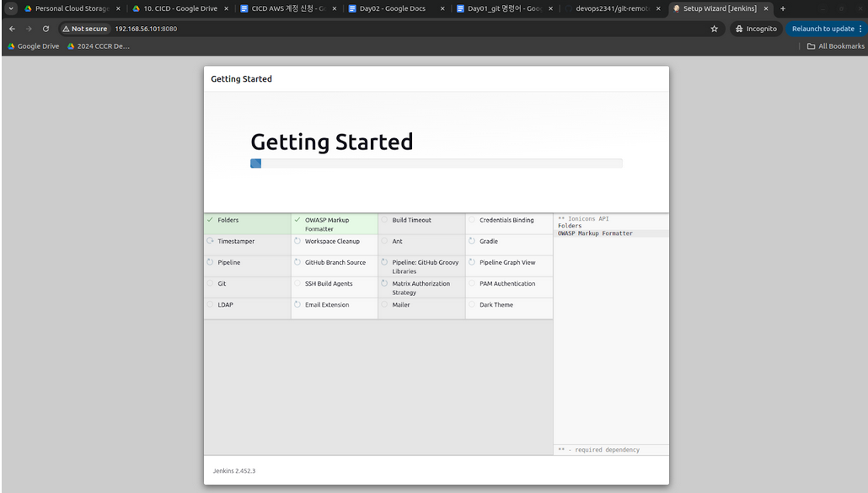Screen dimensions: 868x493
Task: Open the tab search dropdown arrow
Action: [10, 8]
